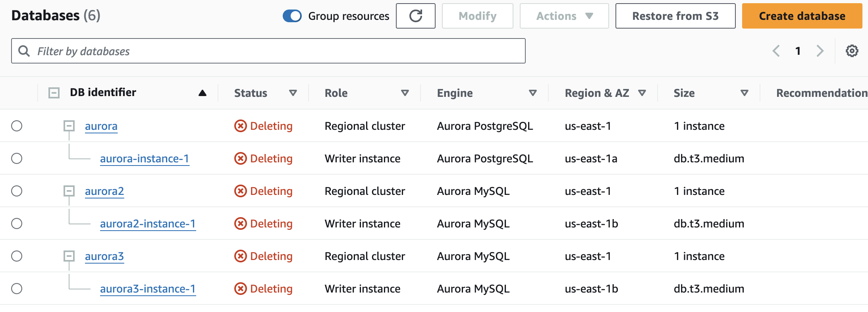Image resolution: width=868 pixels, height=312 pixels.
Task: Click the Modify button
Action: click(478, 16)
